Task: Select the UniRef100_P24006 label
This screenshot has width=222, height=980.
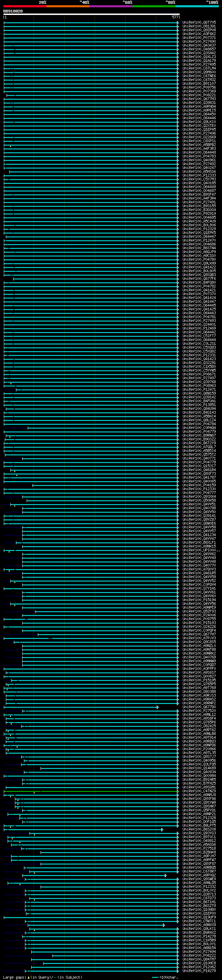Action: coord(199,615)
